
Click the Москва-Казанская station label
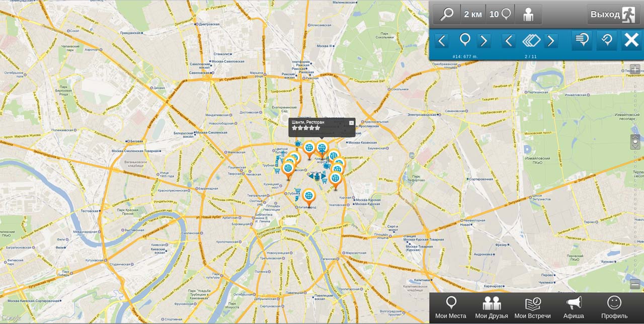364,143
